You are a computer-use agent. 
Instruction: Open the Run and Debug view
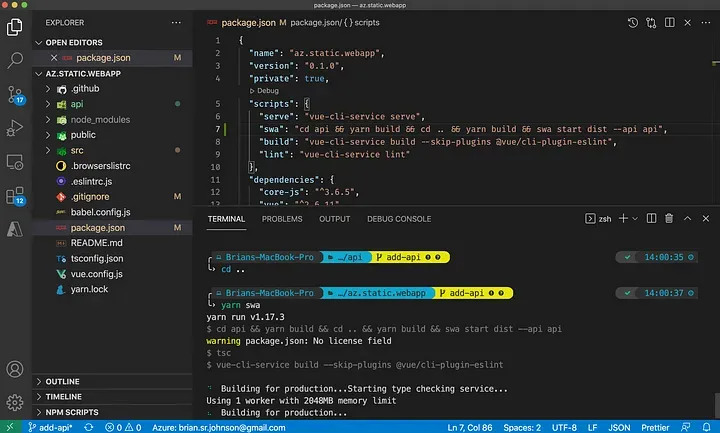pos(15,128)
